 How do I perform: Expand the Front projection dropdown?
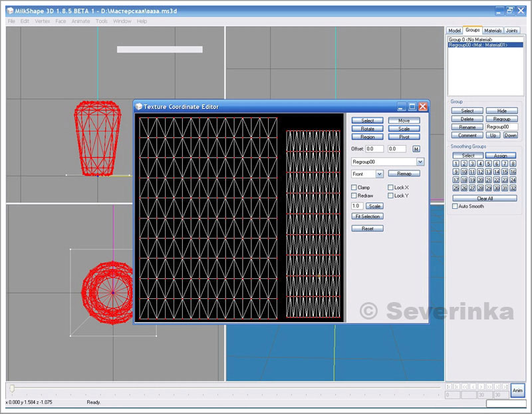[379, 174]
